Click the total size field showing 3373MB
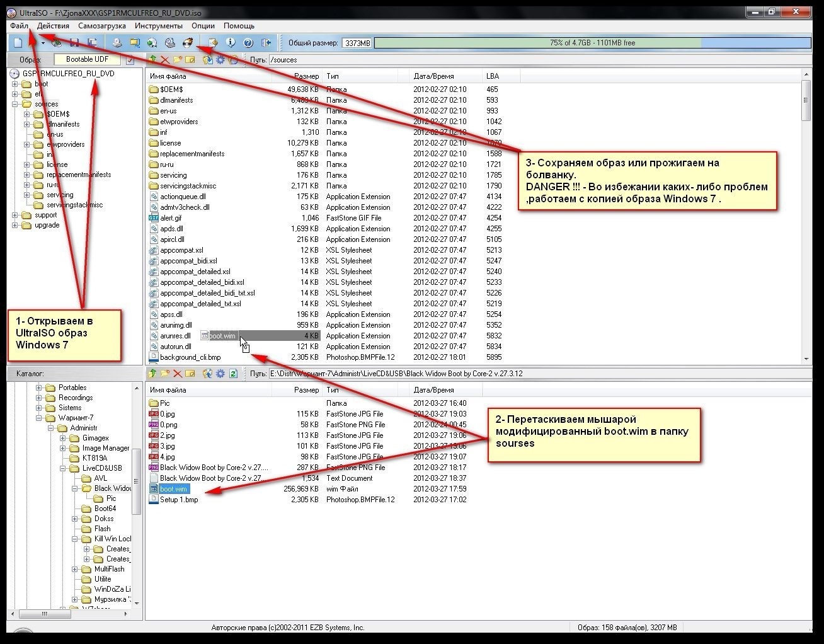Viewport: 824px width, 644px height. point(357,43)
